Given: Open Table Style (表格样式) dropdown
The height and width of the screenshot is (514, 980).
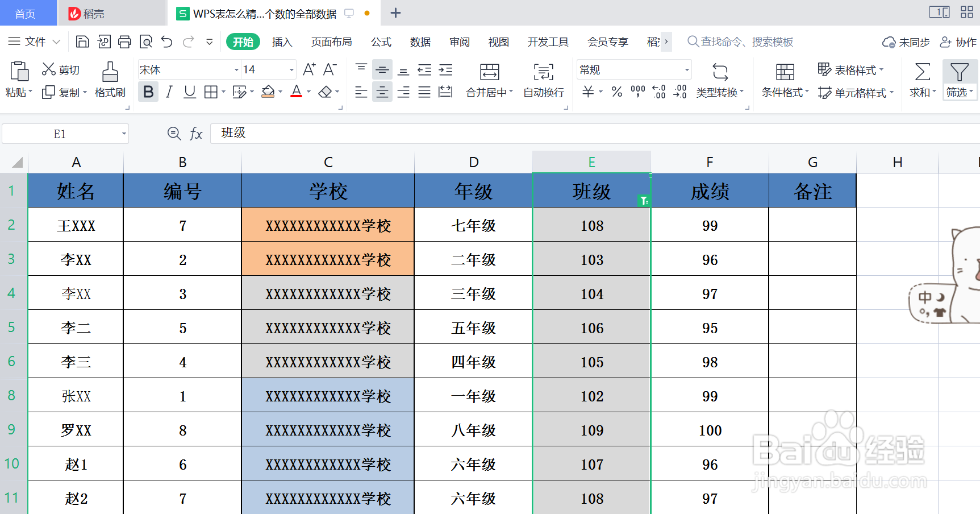Looking at the screenshot, I should coord(851,70).
